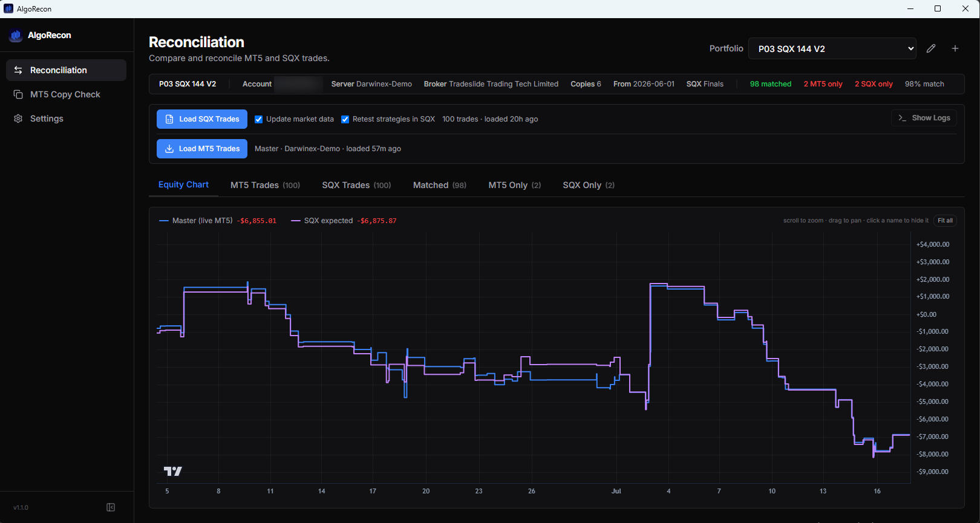This screenshot has height=523, width=980.
Task: Click the Fit all chart button
Action: 945,221
